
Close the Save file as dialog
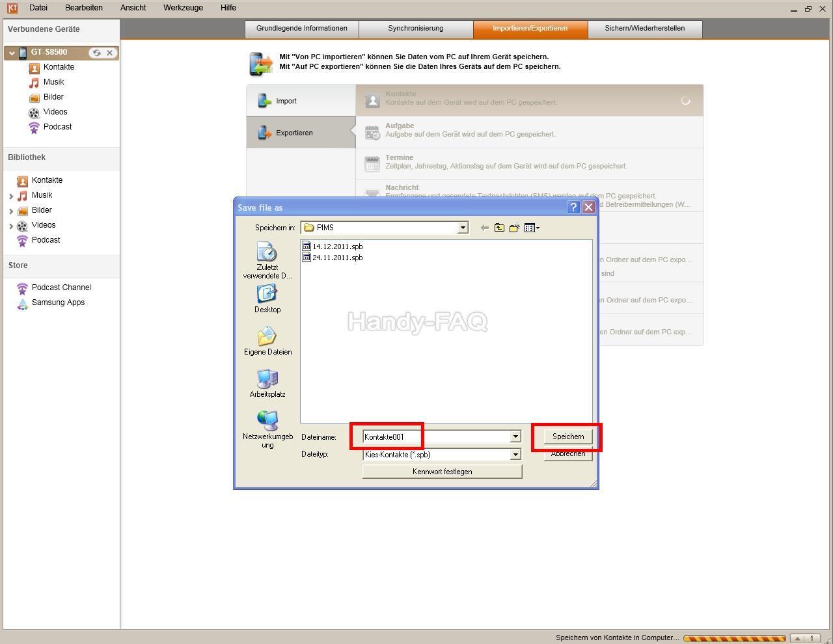tap(588, 207)
